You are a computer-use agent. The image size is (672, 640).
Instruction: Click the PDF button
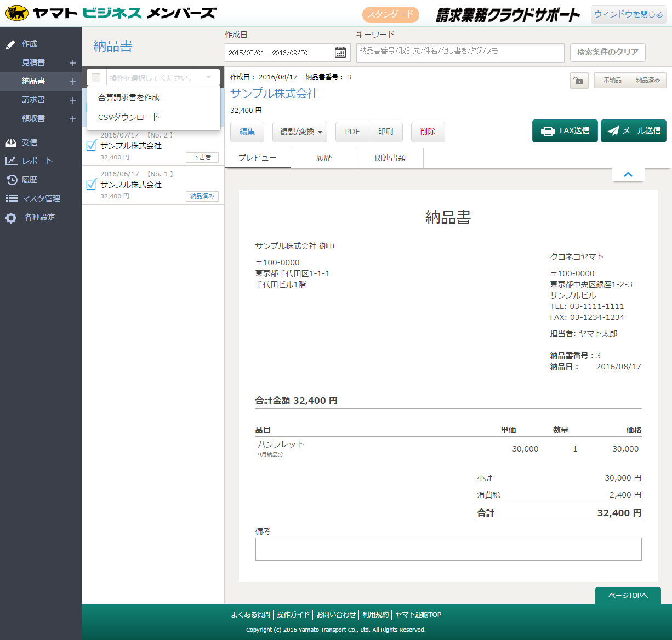tap(352, 132)
